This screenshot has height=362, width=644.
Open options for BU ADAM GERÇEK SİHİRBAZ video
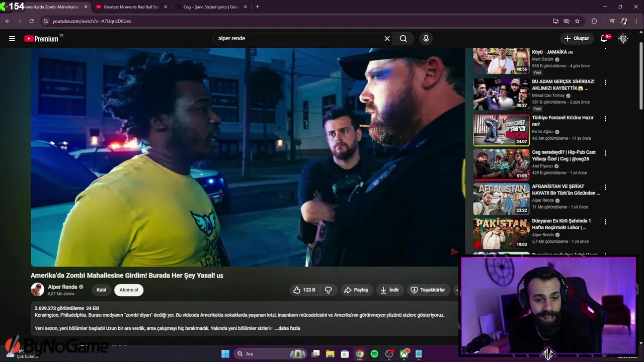[605, 82]
